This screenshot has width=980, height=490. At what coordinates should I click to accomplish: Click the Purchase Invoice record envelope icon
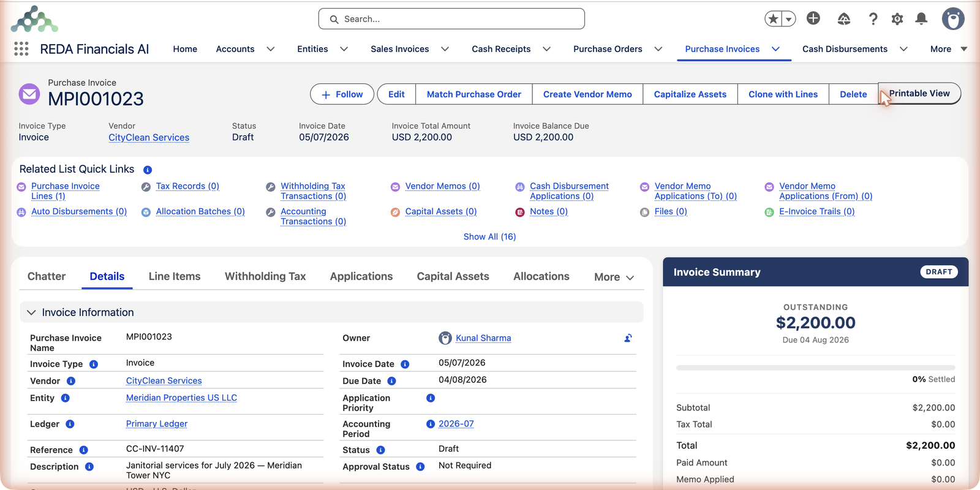point(29,94)
